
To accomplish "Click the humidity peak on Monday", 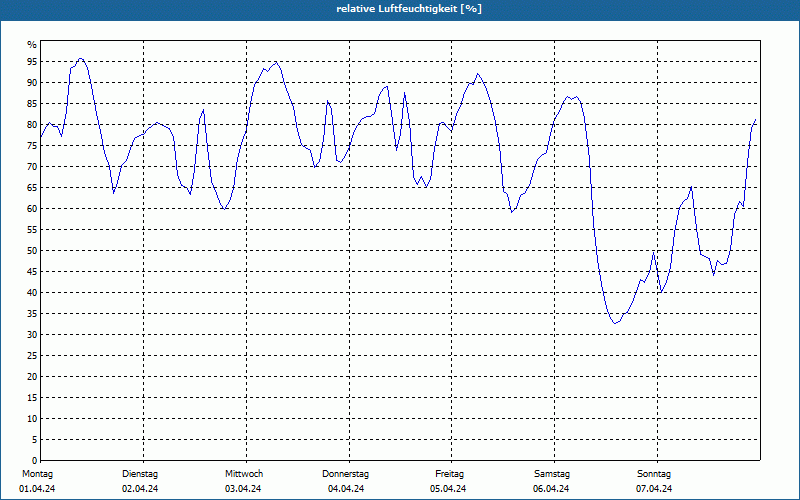I will point(81,58).
